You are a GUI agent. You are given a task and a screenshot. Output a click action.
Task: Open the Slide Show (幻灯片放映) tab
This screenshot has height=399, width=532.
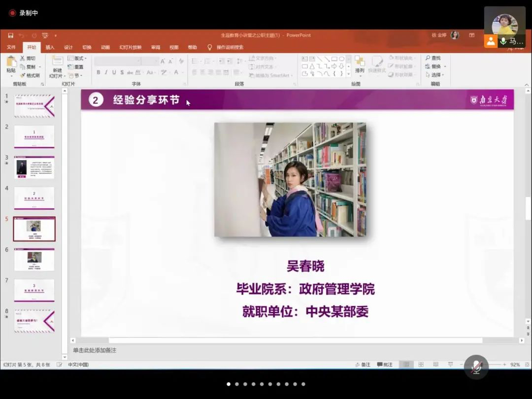pyautogui.click(x=130, y=47)
